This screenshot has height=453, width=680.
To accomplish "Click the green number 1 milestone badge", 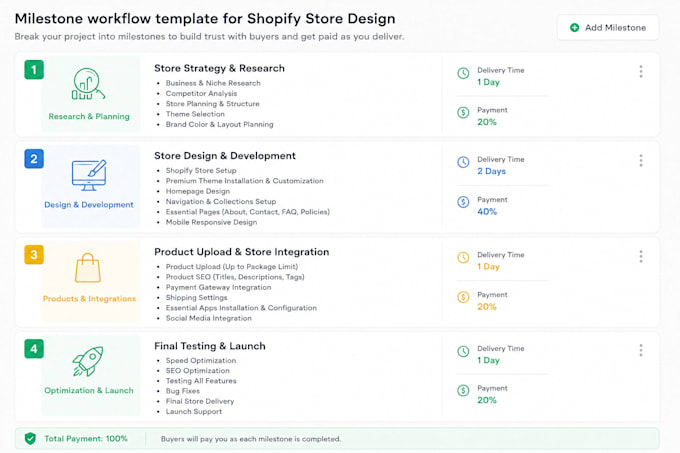I will point(34,70).
